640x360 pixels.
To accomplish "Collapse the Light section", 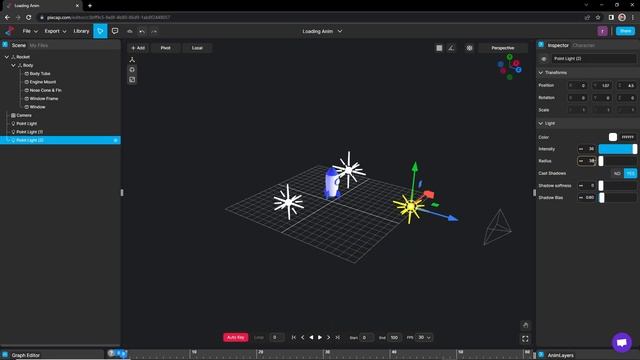I will pos(541,123).
